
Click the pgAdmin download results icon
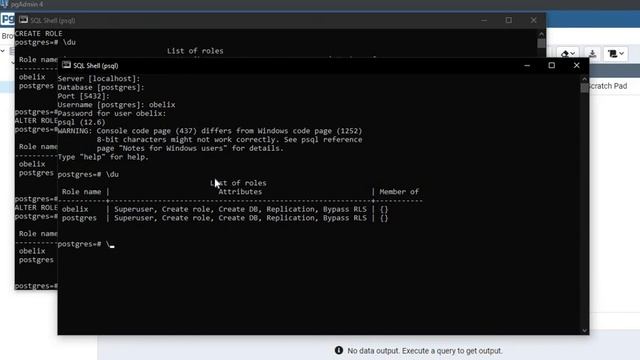592,53
